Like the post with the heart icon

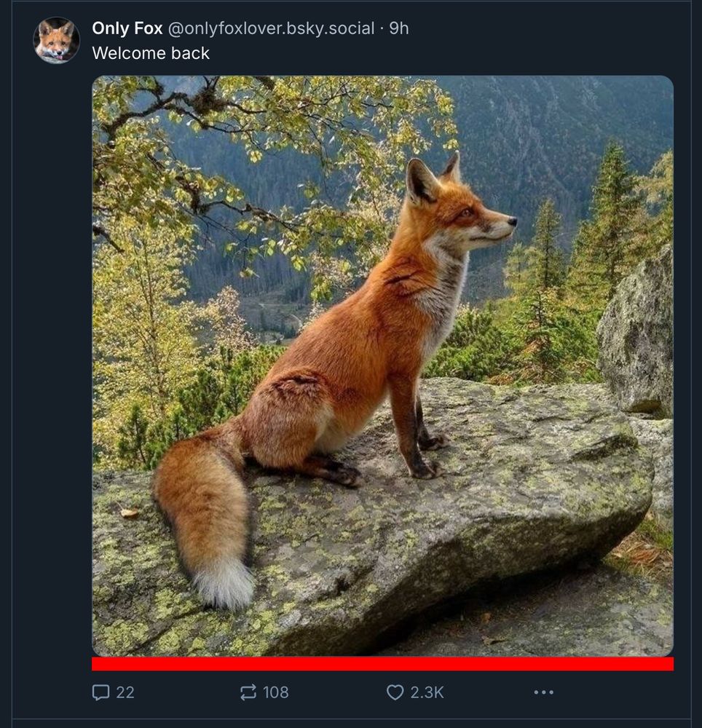395,692
